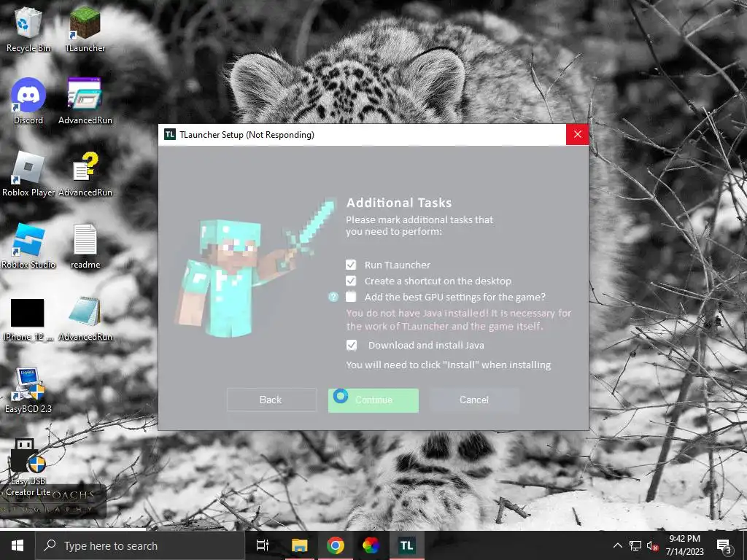
Task: Select the Easy USB Creator Lite icon
Action: click(28, 467)
